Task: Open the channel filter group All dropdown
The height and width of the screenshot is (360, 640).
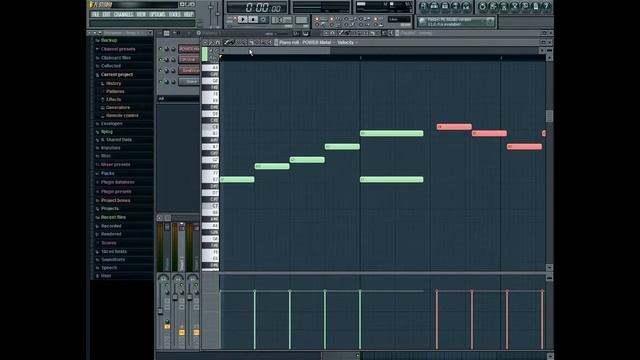Action: [178, 99]
